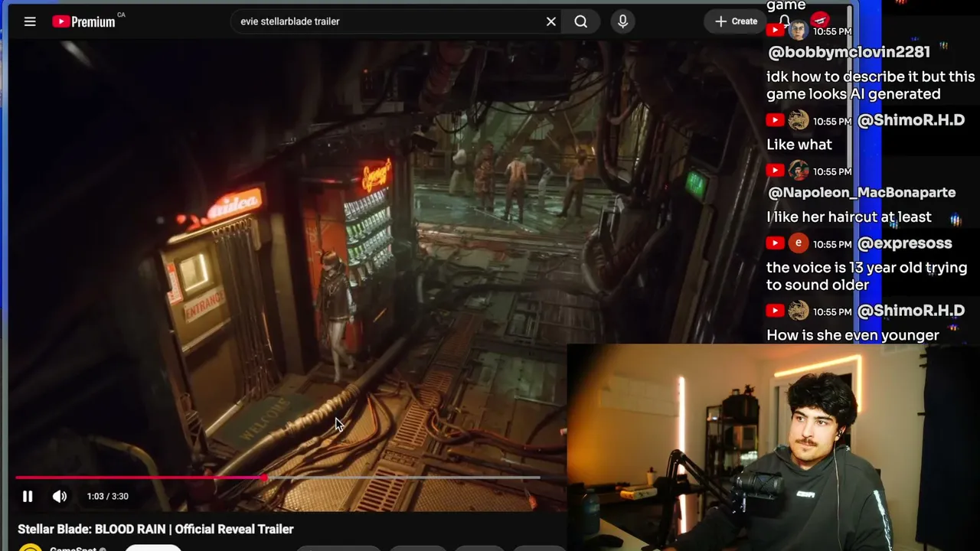This screenshot has width=980, height=551.
Task: Click chat message 'I like her haircut at least'
Action: pyautogui.click(x=849, y=217)
